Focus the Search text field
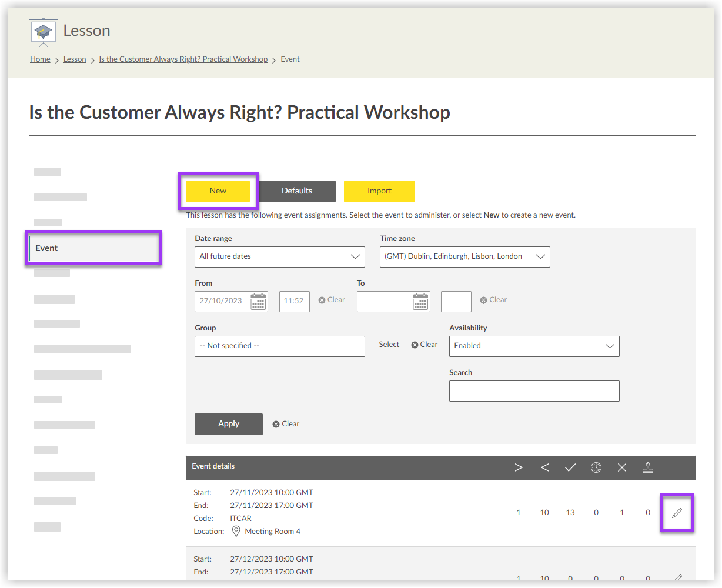The height and width of the screenshot is (588, 722). 534,391
